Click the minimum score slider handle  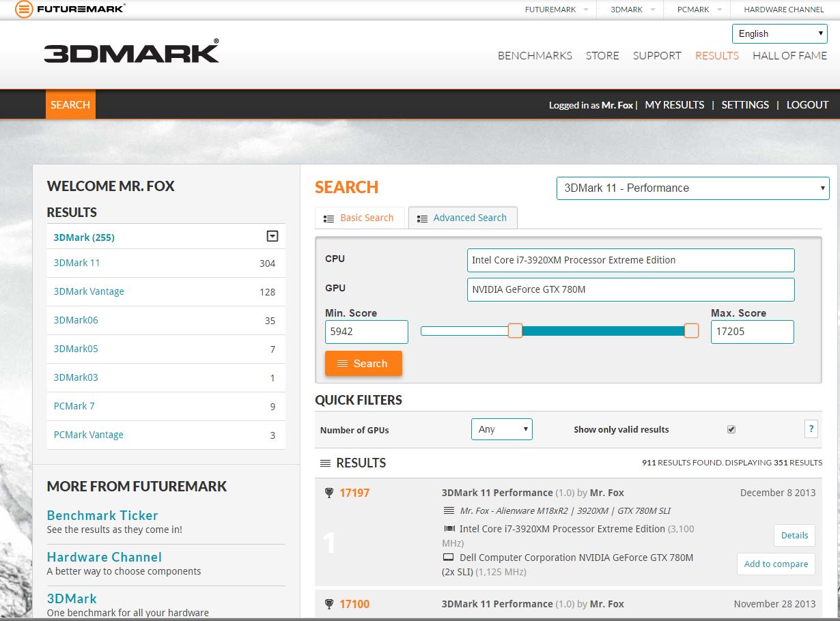[515, 331]
